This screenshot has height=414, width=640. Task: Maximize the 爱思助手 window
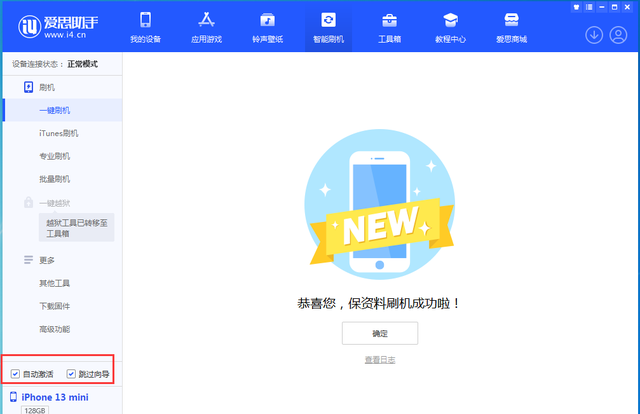[x=614, y=7]
